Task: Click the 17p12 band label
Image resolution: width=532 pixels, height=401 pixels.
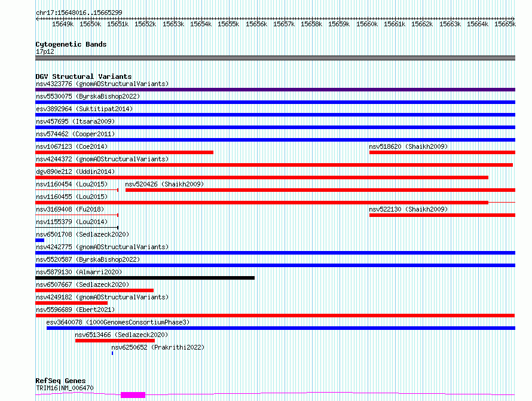Action: tap(45, 51)
